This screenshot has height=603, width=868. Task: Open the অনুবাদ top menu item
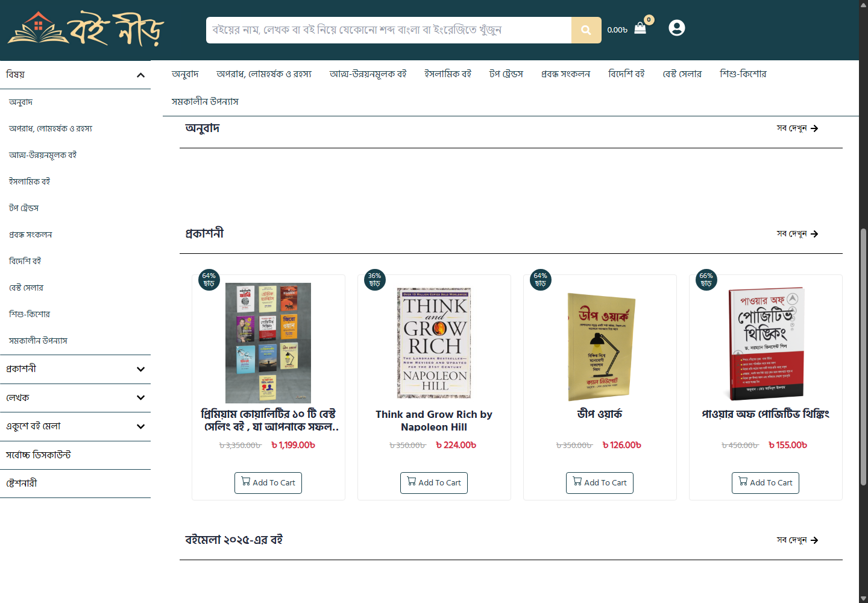(x=185, y=74)
